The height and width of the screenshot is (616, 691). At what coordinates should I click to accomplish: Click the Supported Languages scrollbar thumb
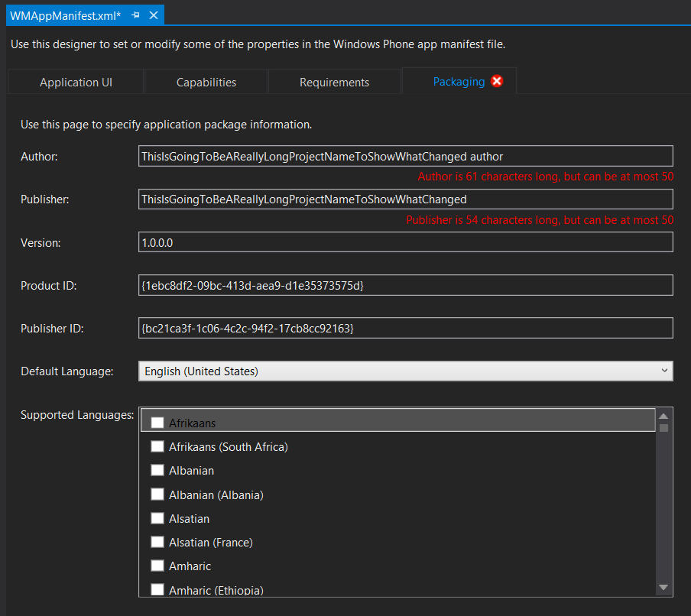[x=663, y=428]
